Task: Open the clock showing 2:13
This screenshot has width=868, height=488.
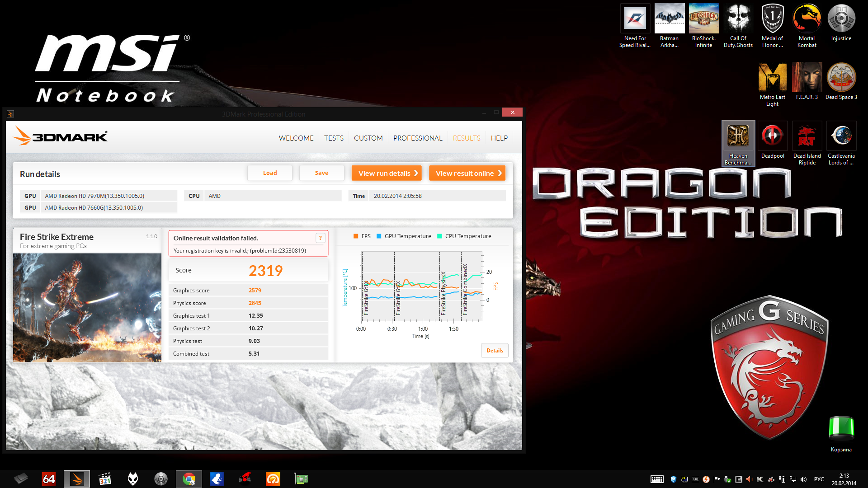Action: pyautogui.click(x=844, y=479)
